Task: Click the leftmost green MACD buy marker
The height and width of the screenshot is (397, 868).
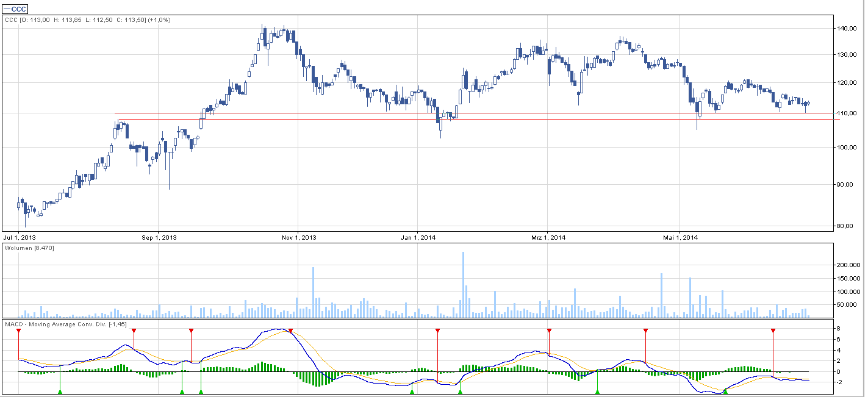Action: coord(60,392)
